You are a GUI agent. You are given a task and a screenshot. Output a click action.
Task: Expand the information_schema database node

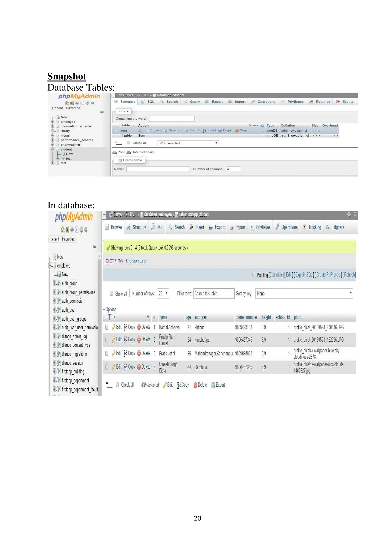tap(52, 126)
